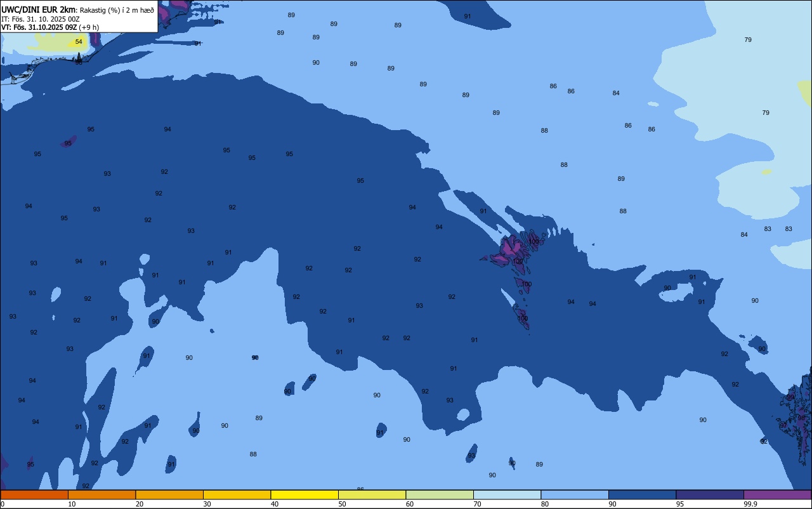Click the legend tick label 99.9

(x=751, y=504)
